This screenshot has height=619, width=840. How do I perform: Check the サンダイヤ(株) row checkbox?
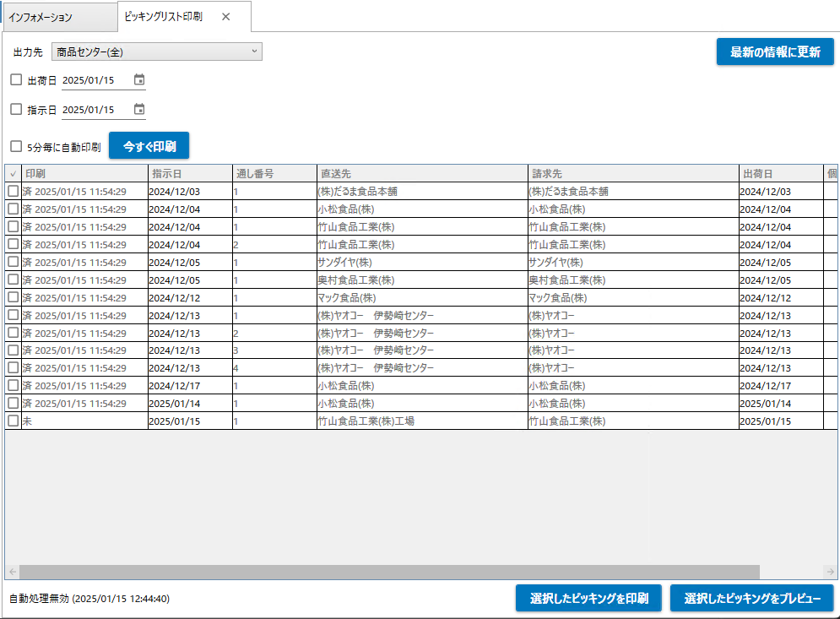tap(14, 262)
